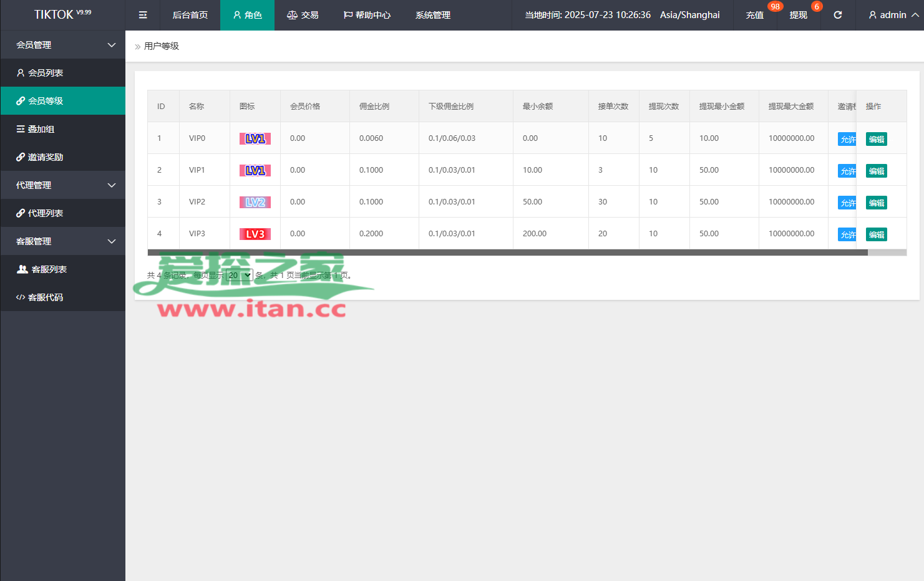Open 代理列表 in the sidebar
The height and width of the screenshot is (581, 924).
(x=62, y=213)
